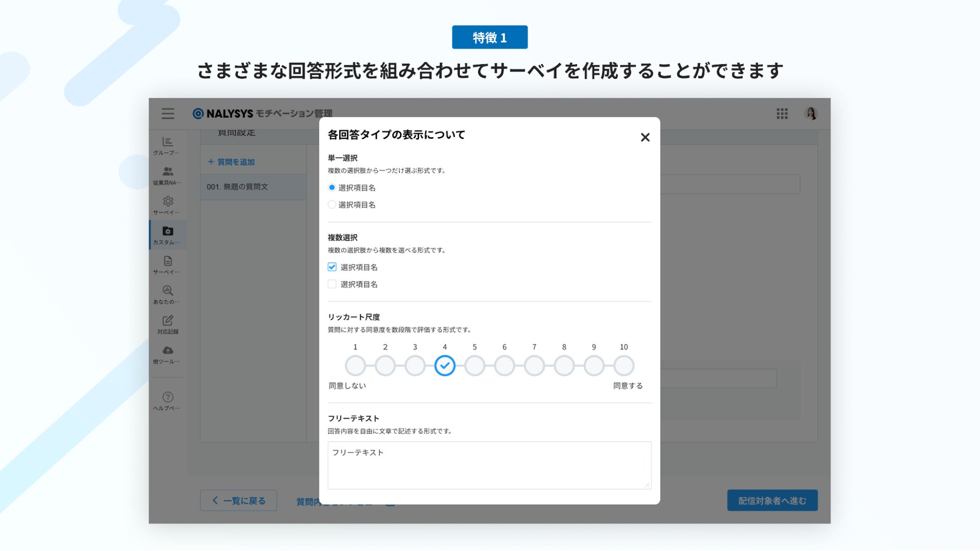Click the user profile avatar

click(x=811, y=114)
